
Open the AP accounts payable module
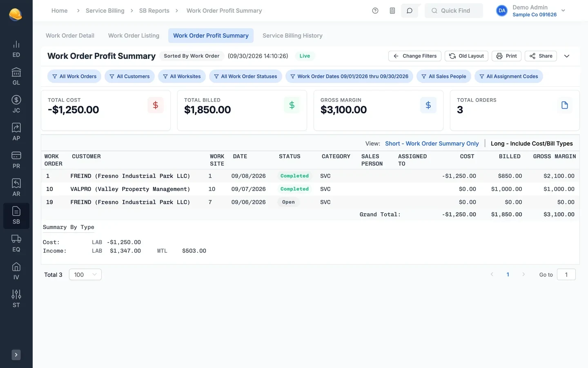(16, 132)
